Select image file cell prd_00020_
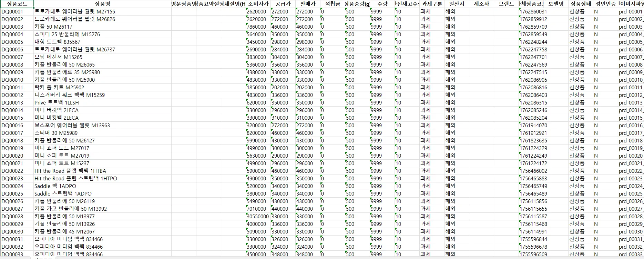 tap(631, 156)
